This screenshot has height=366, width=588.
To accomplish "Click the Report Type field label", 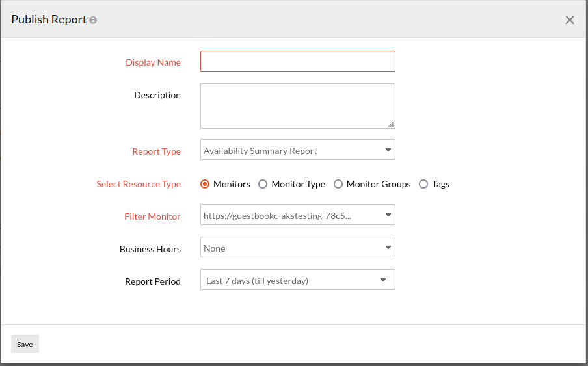I will pos(156,151).
